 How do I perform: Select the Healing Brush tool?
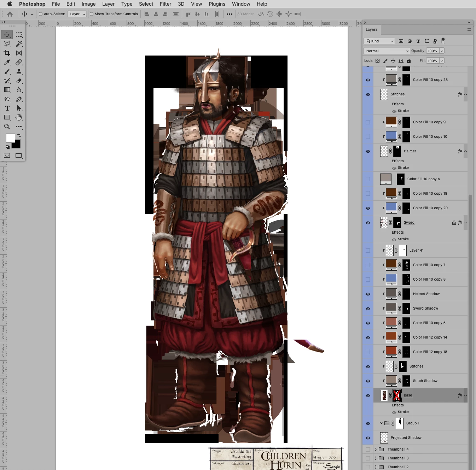(x=19, y=62)
